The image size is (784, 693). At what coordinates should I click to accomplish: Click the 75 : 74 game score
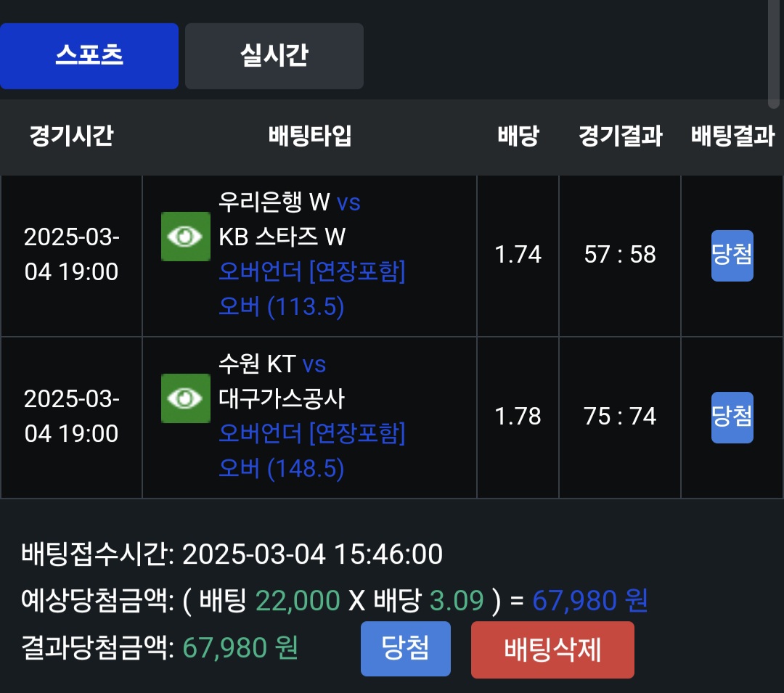tap(620, 417)
